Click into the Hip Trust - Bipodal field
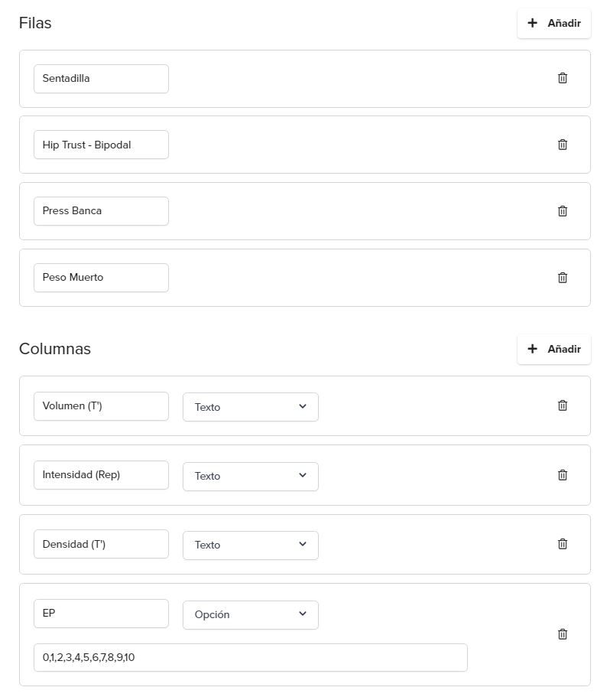This screenshot has width=610, height=700. [101, 145]
